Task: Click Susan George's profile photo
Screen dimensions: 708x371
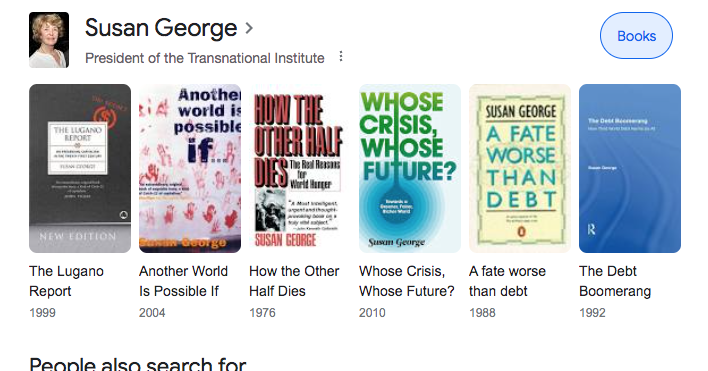Action: (49, 40)
